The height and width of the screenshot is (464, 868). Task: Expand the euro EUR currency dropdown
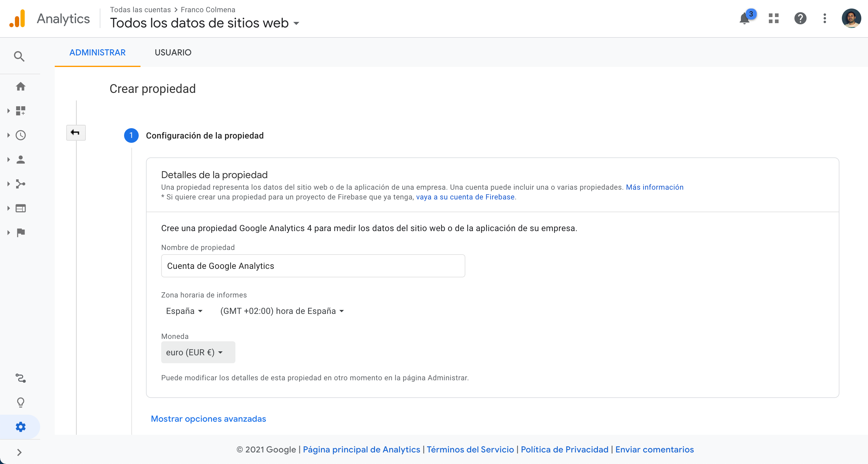tap(195, 353)
